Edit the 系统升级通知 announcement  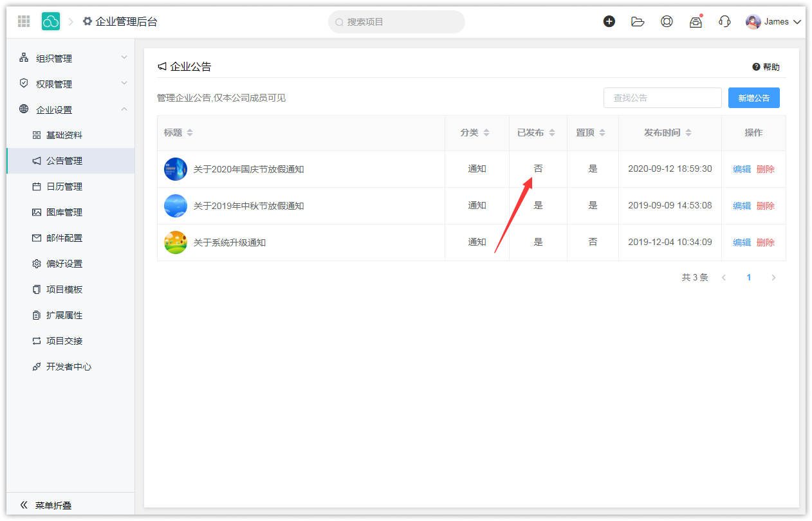(742, 242)
